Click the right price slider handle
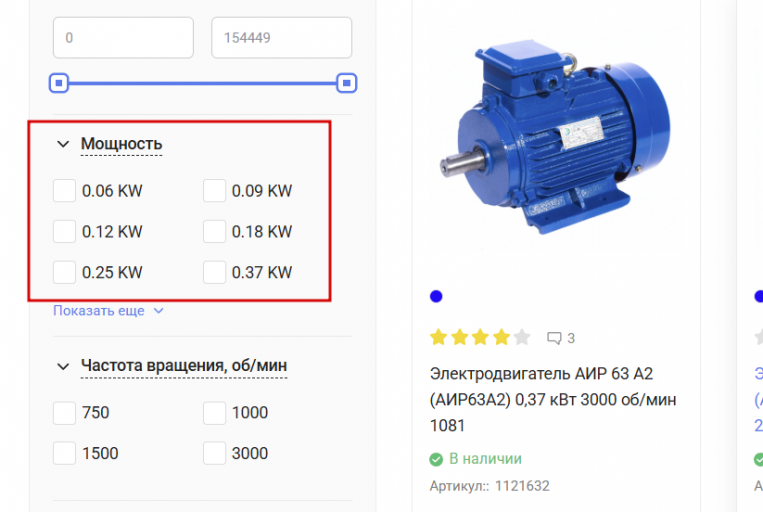Viewport: 763px width, 512px height. 346,83
